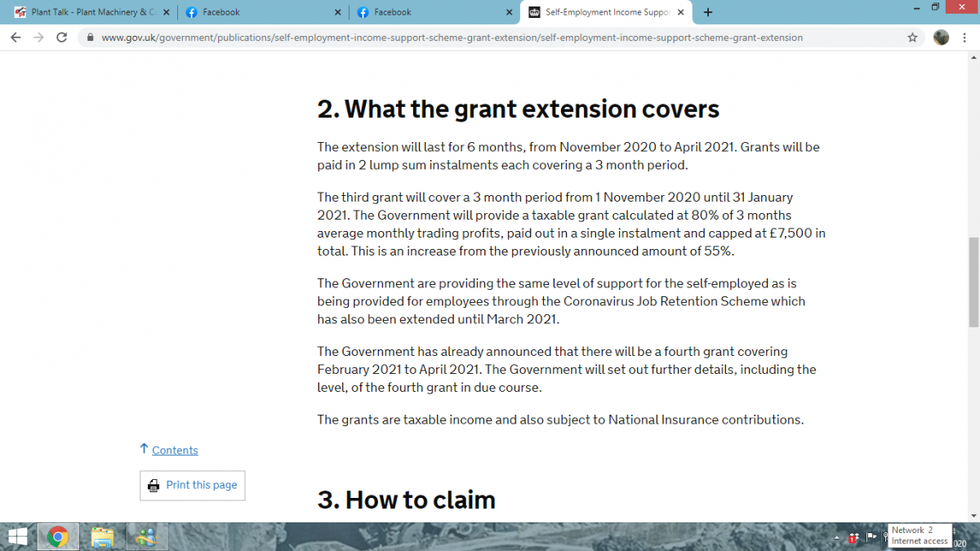This screenshot has width=980, height=551.
Task: Jump to Contents link
Action: point(175,451)
